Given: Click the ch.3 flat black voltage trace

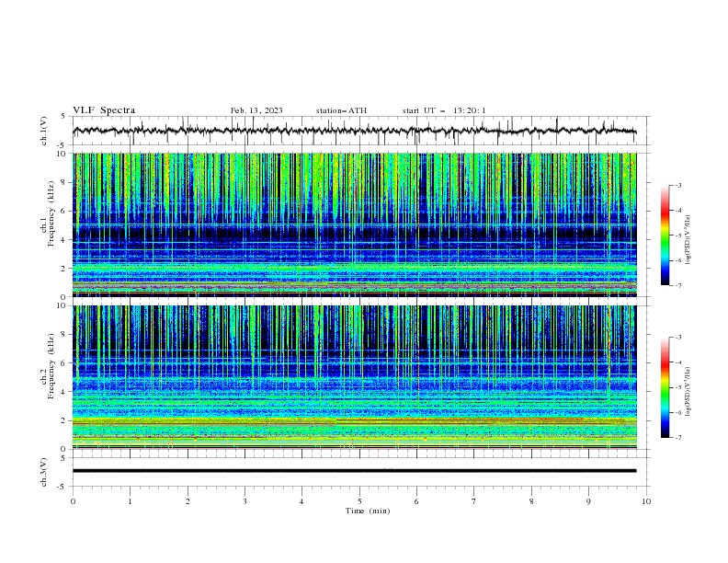Looking at the screenshot, I should [354, 471].
